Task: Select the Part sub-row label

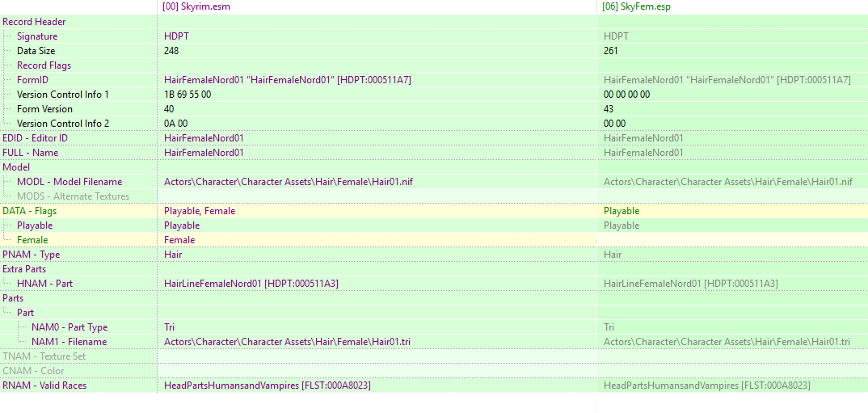Action: pyautogui.click(x=26, y=312)
